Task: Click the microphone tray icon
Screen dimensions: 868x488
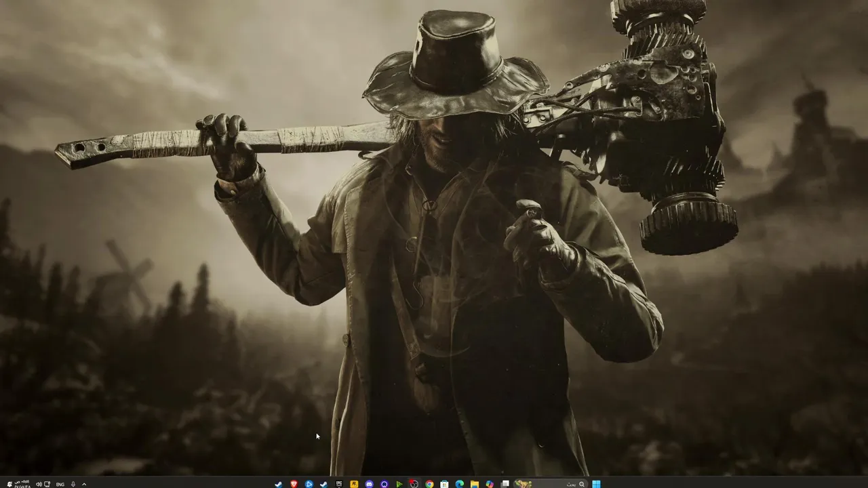Action: pyautogui.click(x=73, y=484)
